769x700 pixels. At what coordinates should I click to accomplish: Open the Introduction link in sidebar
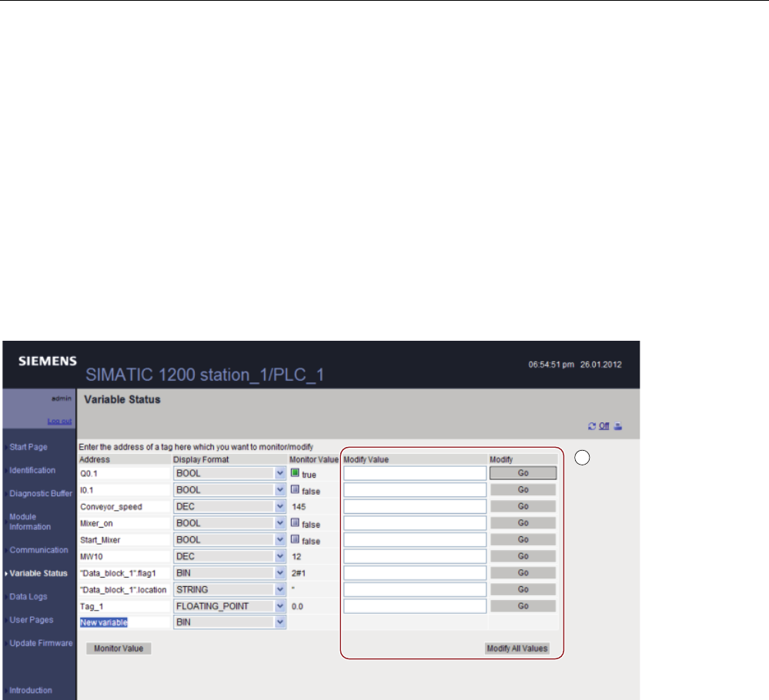pyautogui.click(x=31, y=690)
